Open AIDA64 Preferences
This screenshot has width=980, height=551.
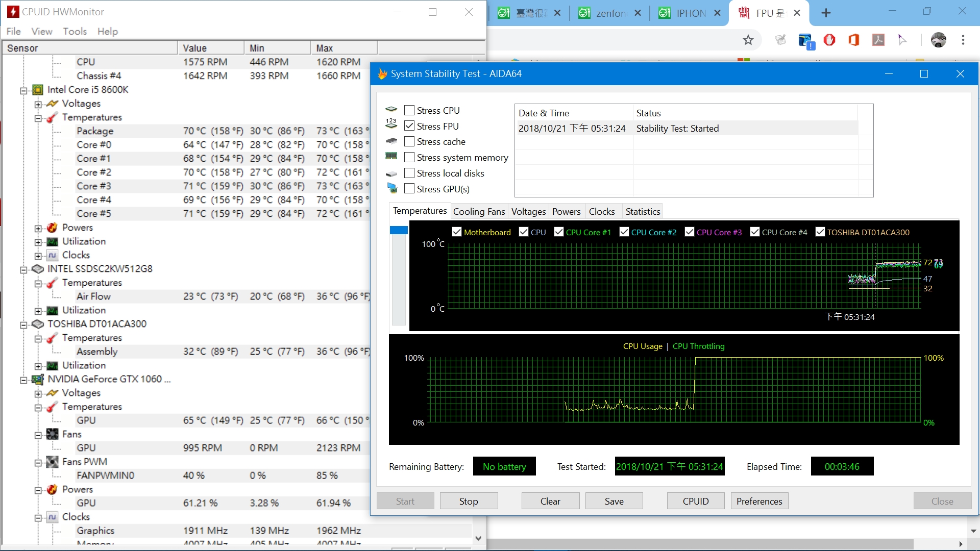[759, 501]
